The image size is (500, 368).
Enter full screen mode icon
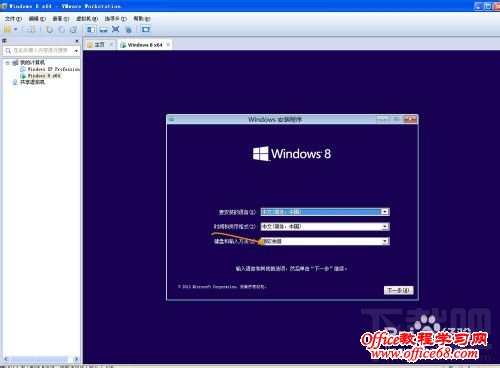(x=116, y=30)
